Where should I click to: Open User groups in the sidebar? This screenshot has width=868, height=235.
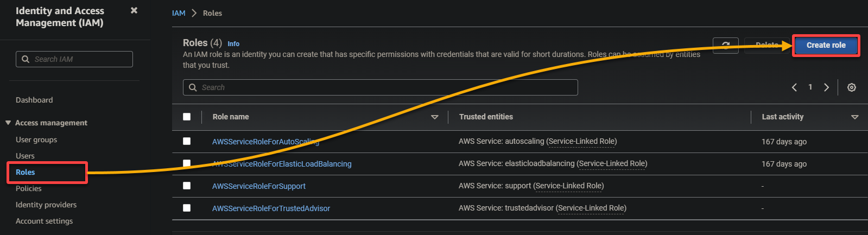36,139
